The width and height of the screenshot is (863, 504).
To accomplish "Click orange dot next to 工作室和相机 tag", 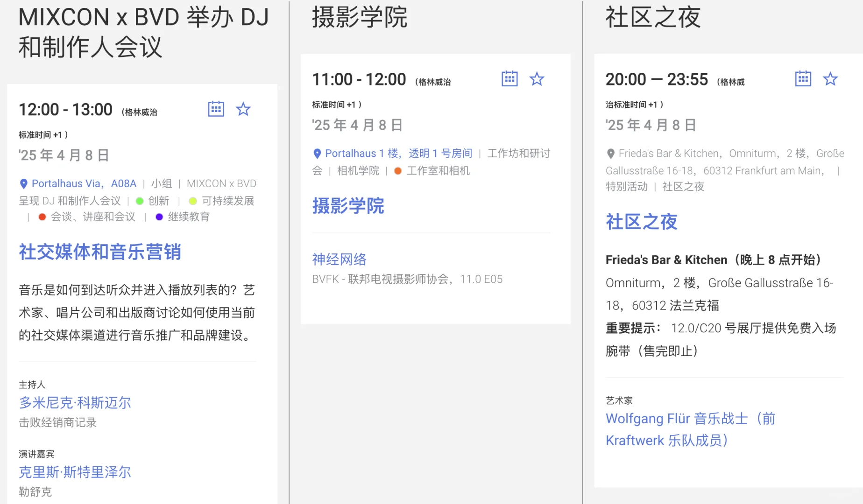I will pos(397,171).
